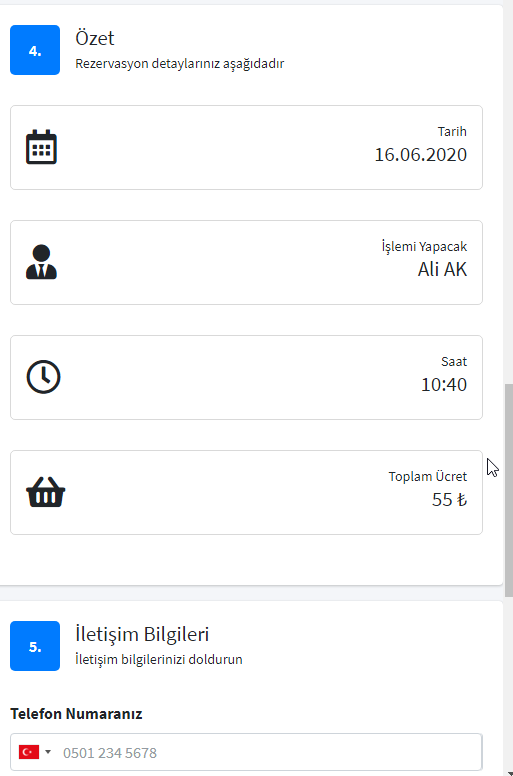Click the person icon beside Ali AK
The height and width of the screenshot is (776, 513).
coord(42,262)
